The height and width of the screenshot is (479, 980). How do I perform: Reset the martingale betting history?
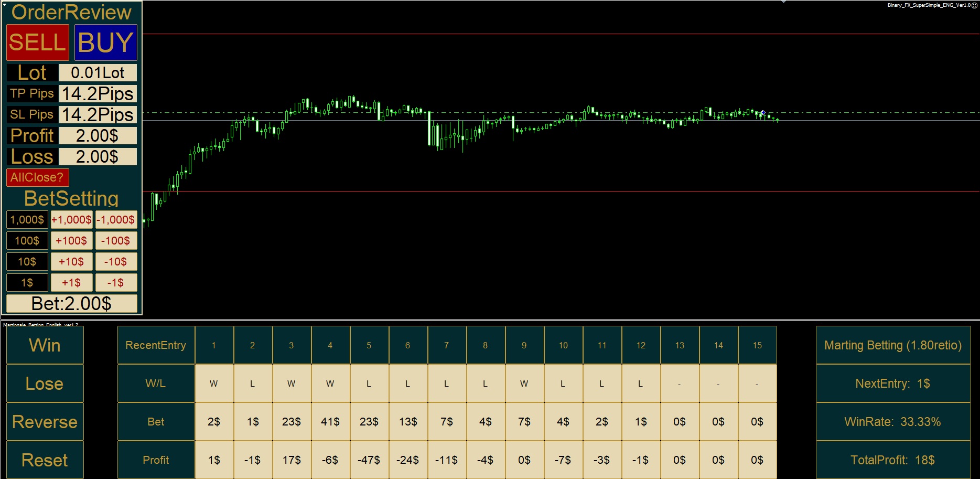click(x=45, y=460)
